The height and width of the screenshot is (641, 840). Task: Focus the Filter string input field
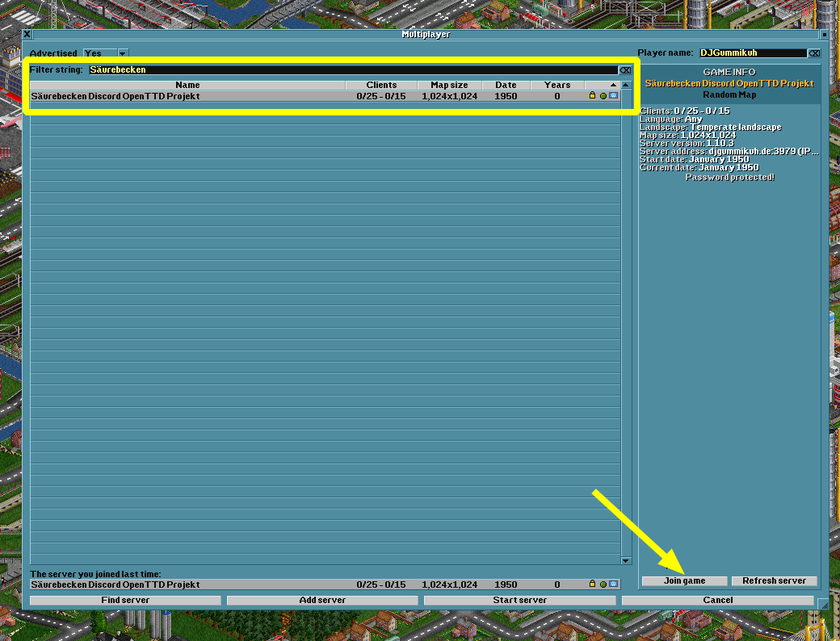click(x=354, y=70)
